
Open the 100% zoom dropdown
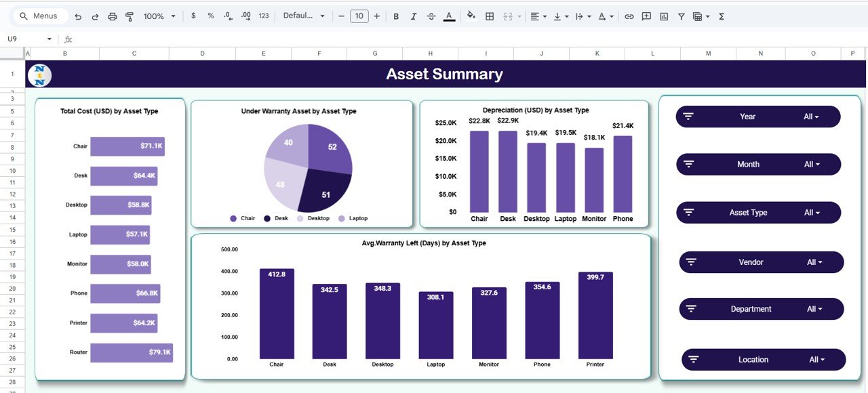pyautogui.click(x=159, y=16)
